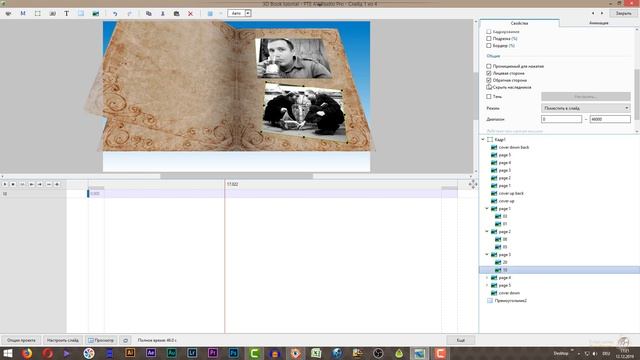Screen dimensions: 640x360
Task: Enable the Тень shadow checkbox
Action: pos(489,96)
